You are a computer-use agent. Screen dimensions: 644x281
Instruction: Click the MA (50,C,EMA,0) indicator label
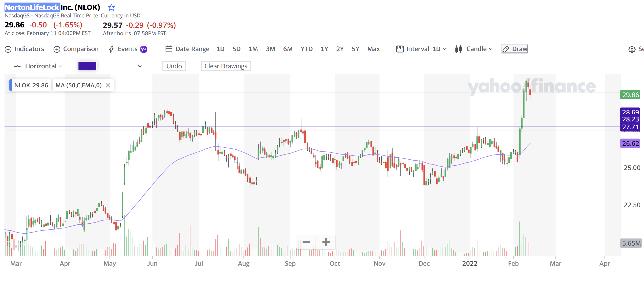pyautogui.click(x=78, y=85)
